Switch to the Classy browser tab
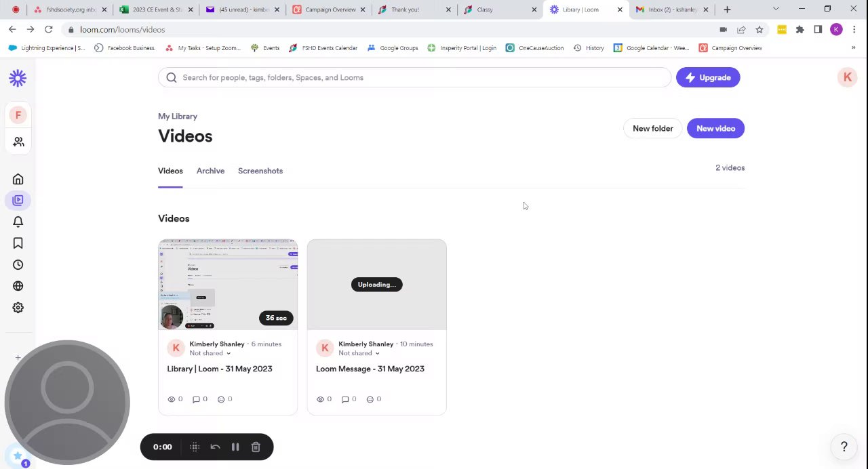This screenshot has width=868, height=469. (498, 9)
